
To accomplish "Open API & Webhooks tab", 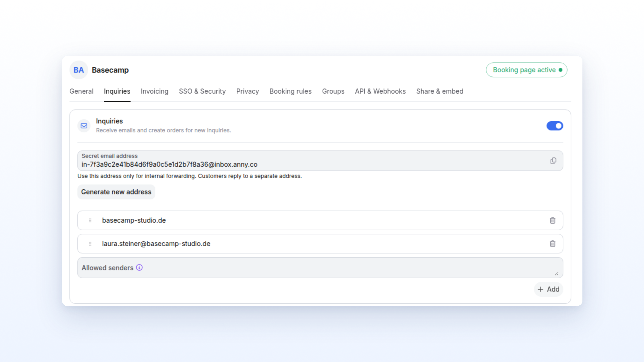I will click(x=380, y=92).
